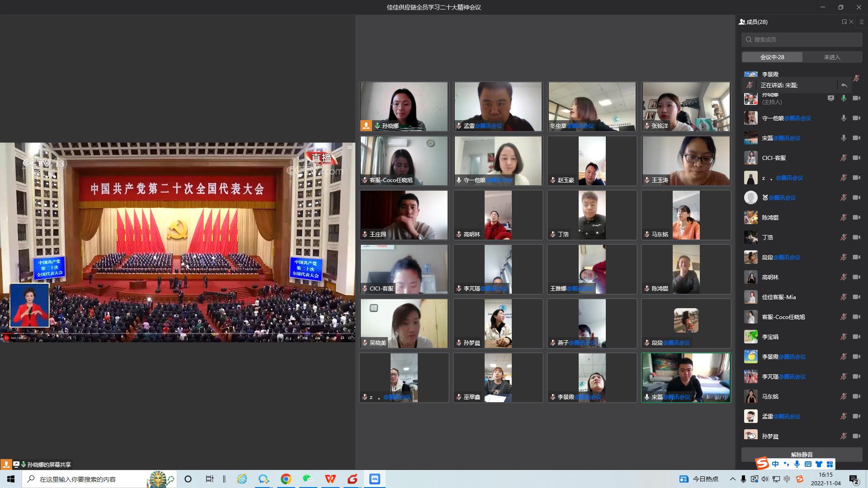Click 客服-Coco任晓旭 name in member list
Image resolution: width=868 pixels, height=488 pixels.
click(x=783, y=317)
